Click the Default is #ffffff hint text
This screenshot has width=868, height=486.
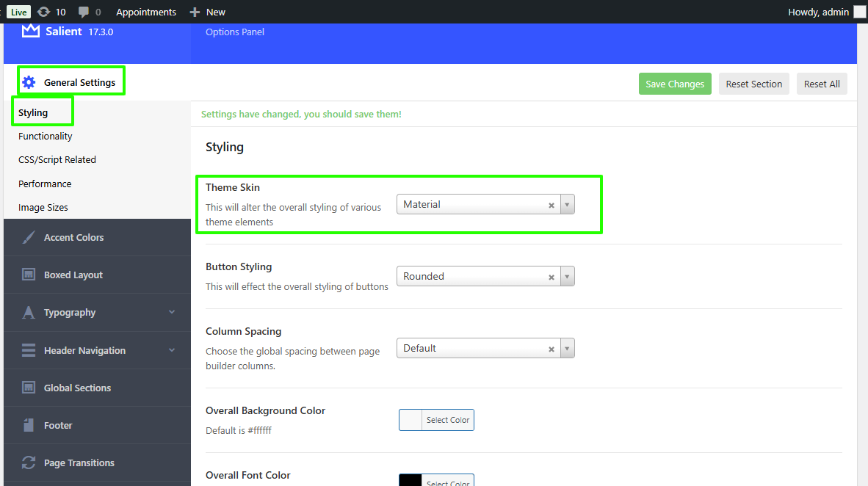pos(239,430)
